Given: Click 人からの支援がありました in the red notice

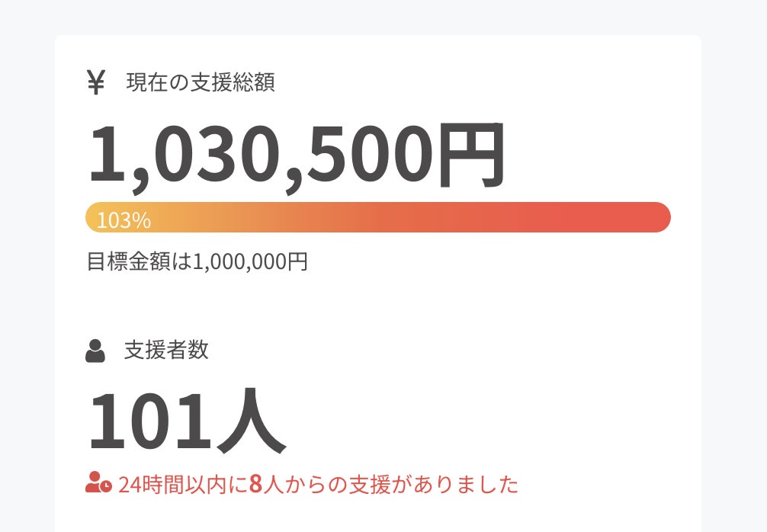Looking at the screenshot, I should [x=390, y=484].
